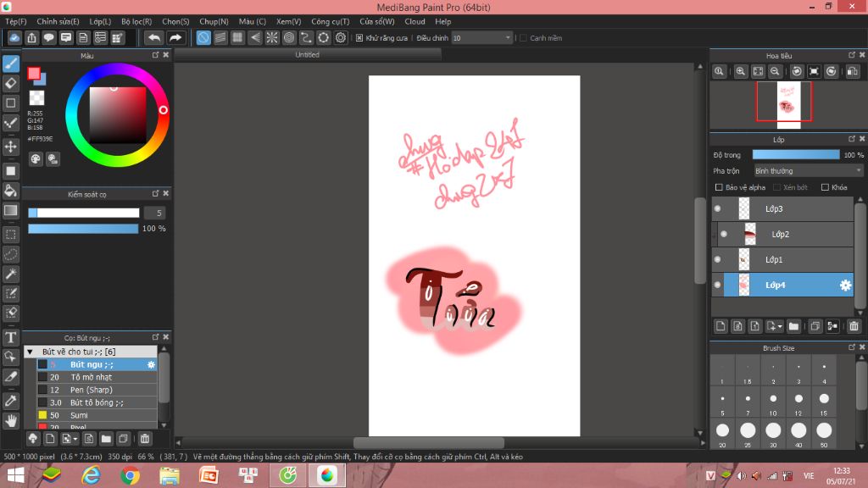
Task: Click the navigator canvas thumbnail
Action: click(789, 104)
